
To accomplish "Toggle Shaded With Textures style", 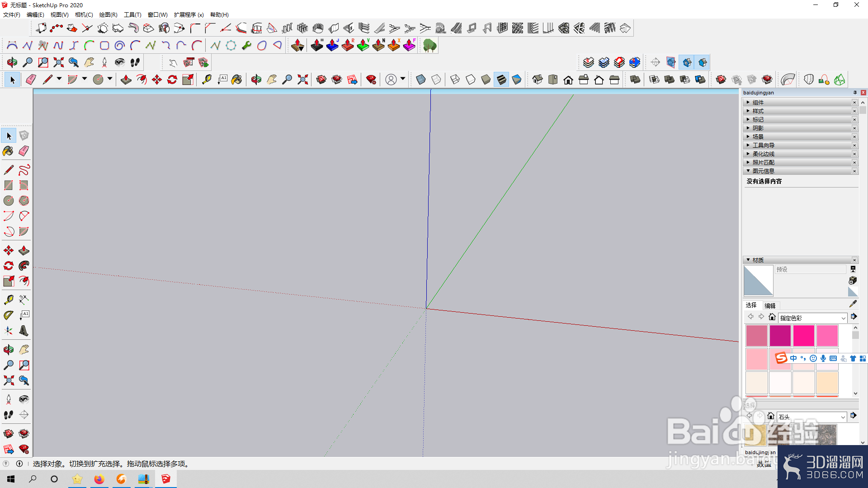I will coord(501,80).
